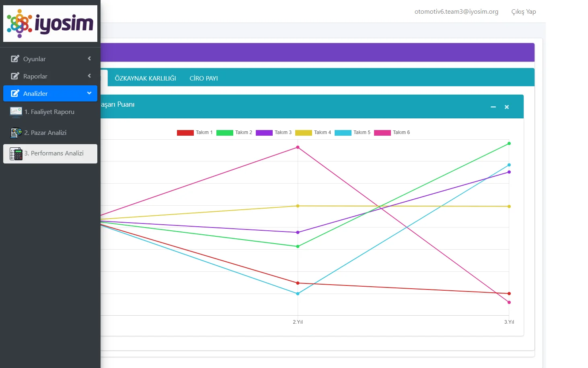Click the Raporlar menu label
The image size is (588, 368).
[x=35, y=76]
